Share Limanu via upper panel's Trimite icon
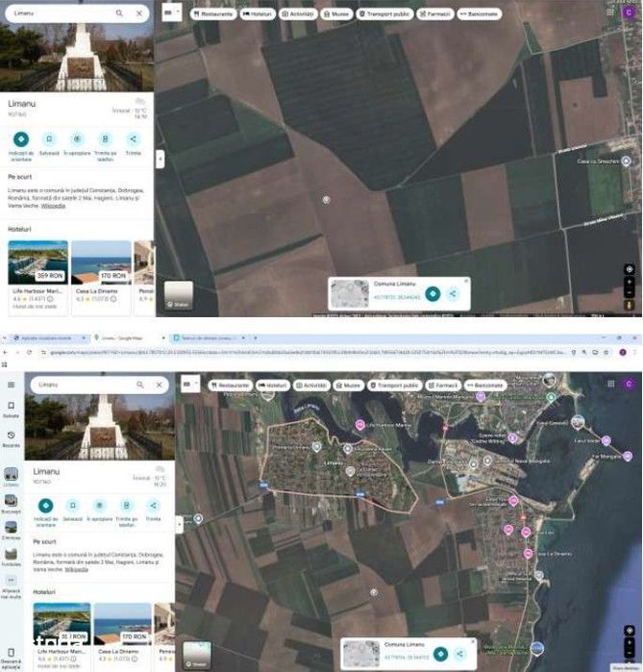Viewport: 643px width, 672px height. (x=134, y=139)
